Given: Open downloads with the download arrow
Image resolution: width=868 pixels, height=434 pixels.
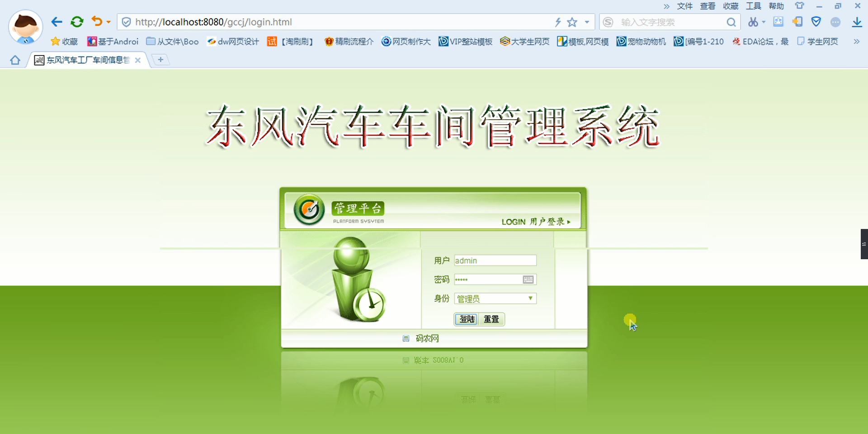Looking at the screenshot, I should 857,22.
